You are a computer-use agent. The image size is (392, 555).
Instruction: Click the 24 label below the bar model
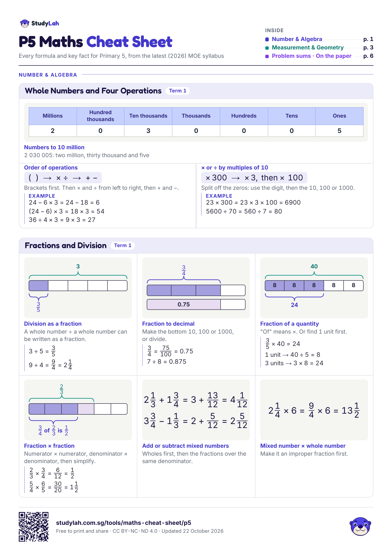click(294, 305)
